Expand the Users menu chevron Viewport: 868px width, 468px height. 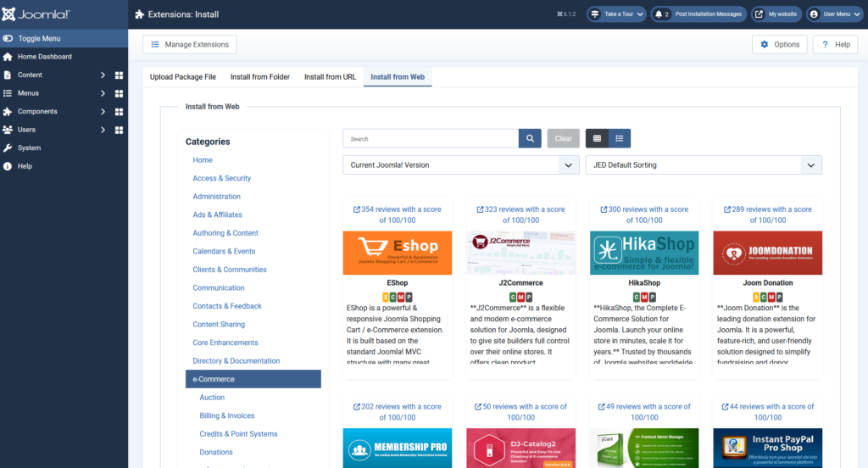coord(103,130)
